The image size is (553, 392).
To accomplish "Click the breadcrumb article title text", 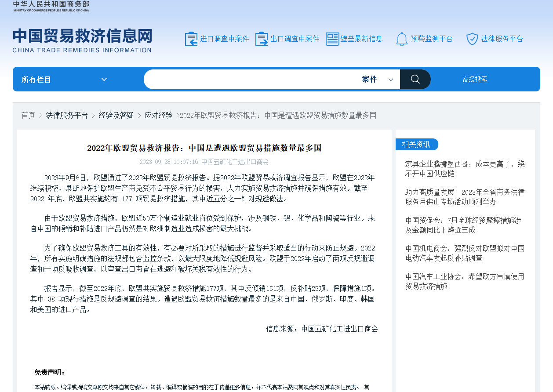I will (278, 115).
